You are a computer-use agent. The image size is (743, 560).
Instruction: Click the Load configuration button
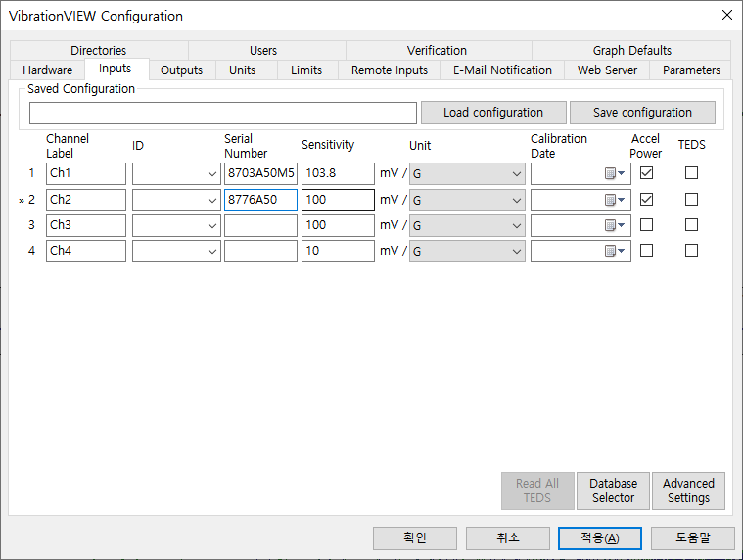pos(493,113)
